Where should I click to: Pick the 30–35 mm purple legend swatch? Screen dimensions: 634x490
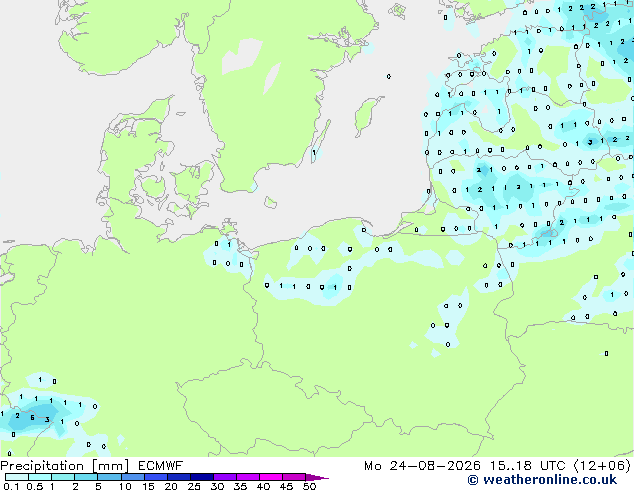tap(225, 477)
